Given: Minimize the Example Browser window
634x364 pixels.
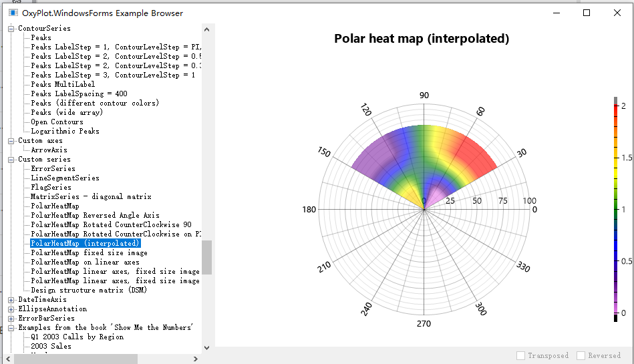Looking at the screenshot, I should coord(556,13).
